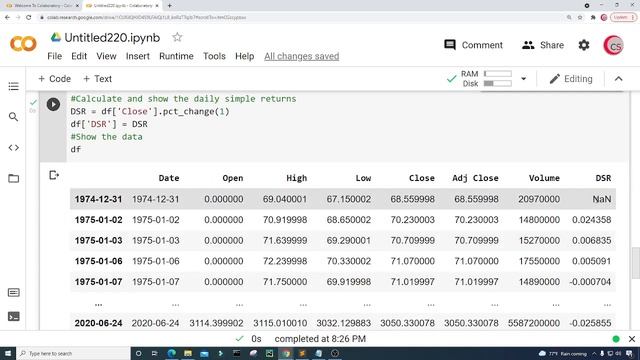Click the cell output toggle icon

pyautogui.click(x=54, y=175)
